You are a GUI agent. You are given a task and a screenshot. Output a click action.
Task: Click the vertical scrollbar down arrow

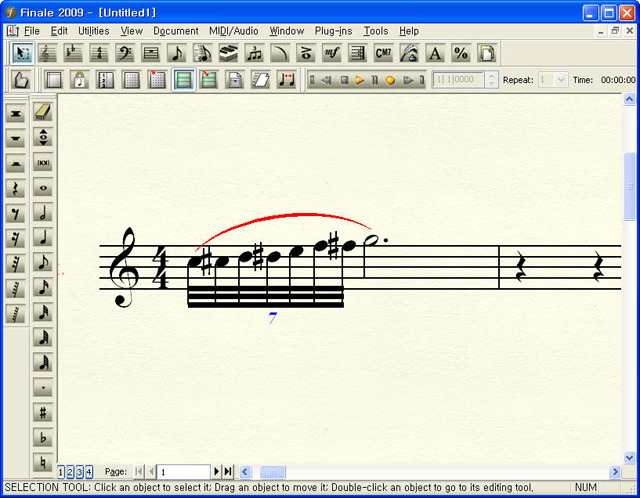tap(629, 457)
